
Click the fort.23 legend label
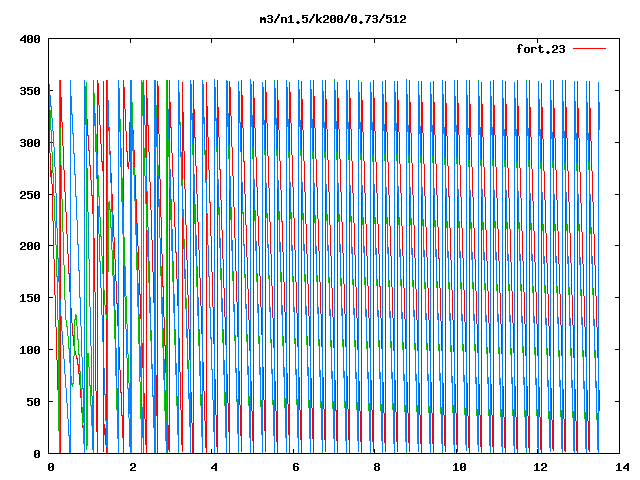coord(541,49)
